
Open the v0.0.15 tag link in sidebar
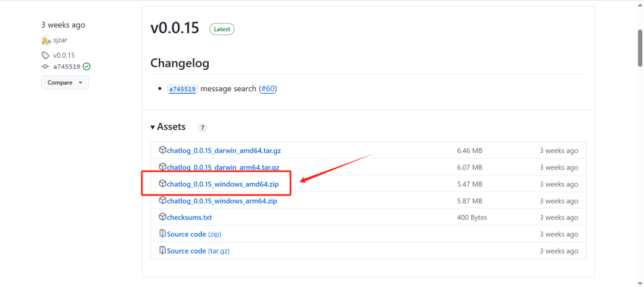pos(64,55)
